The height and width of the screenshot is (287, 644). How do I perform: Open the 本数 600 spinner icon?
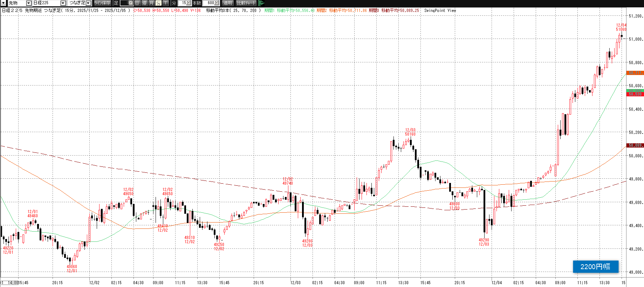tap(217, 3)
